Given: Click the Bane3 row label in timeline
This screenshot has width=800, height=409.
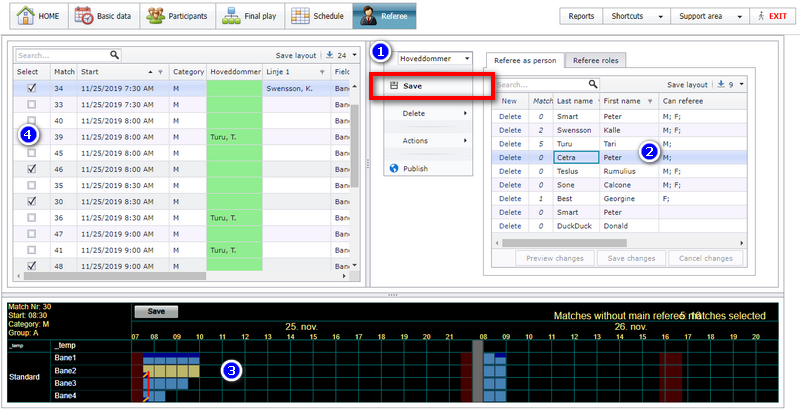Looking at the screenshot, I should (x=65, y=383).
